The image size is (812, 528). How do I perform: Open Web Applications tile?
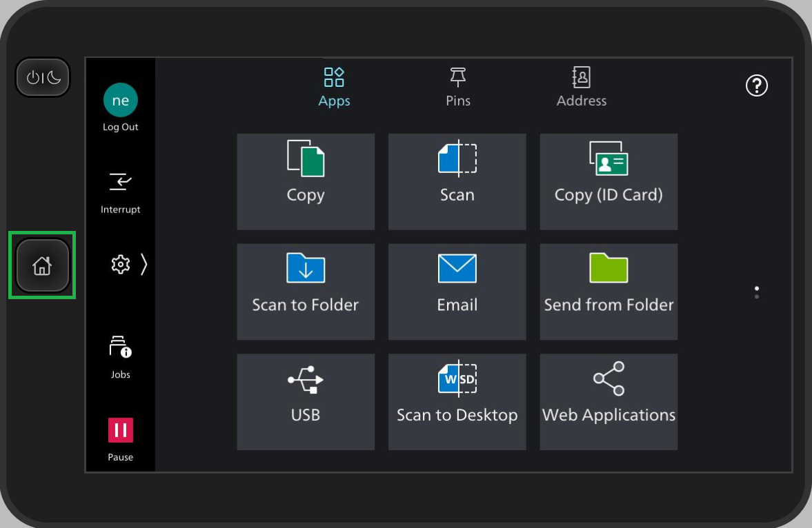(608, 402)
